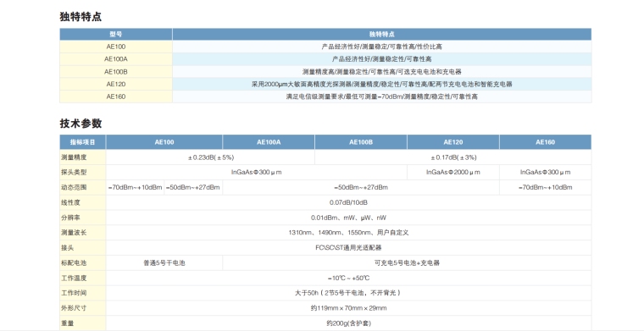The image size is (644, 331).
Task: Click the 型号 column header
Action: [x=116, y=35]
